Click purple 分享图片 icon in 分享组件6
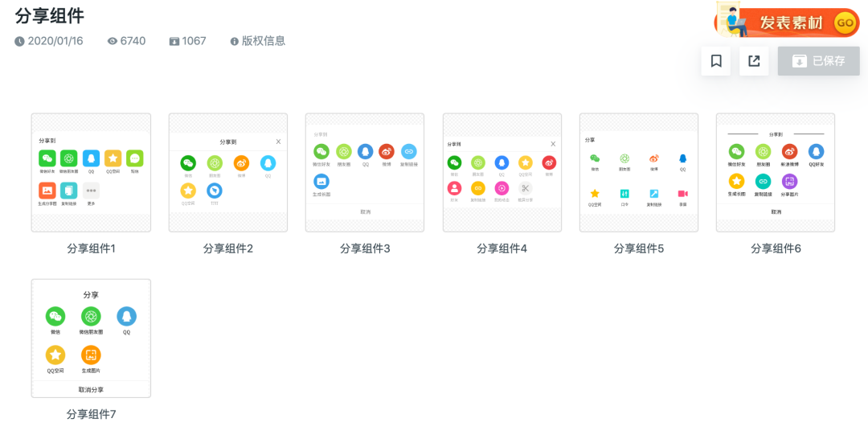This screenshot has width=868, height=439. 789,182
